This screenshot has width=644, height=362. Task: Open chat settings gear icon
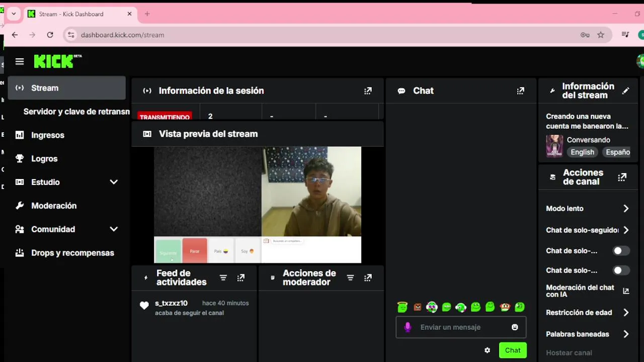pos(487,350)
